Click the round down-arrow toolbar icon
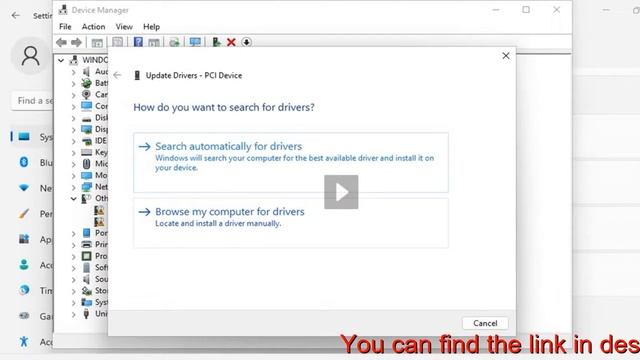 (246, 42)
